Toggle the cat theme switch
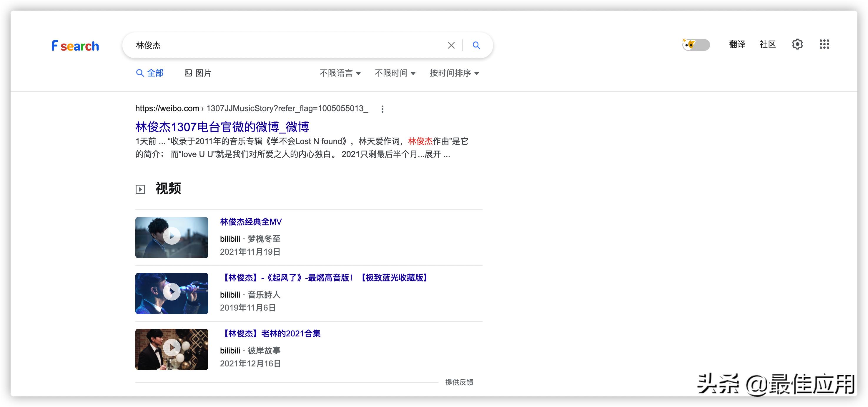This screenshot has width=868, height=407. click(x=696, y=44)
